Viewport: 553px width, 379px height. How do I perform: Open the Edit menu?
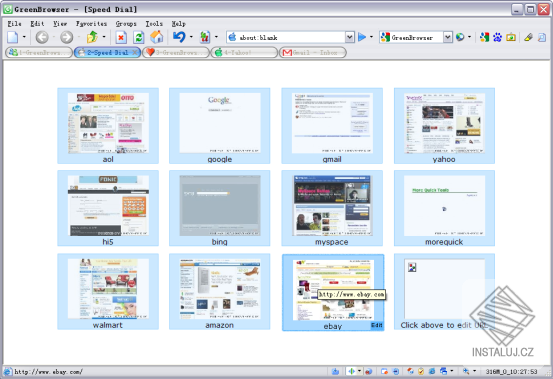click(x=37, y=24)
